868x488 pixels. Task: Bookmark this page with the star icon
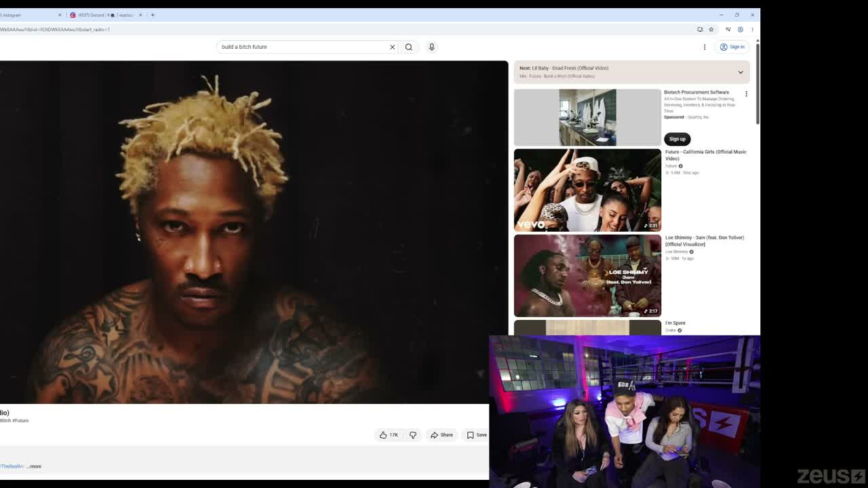tap(711, 30)
